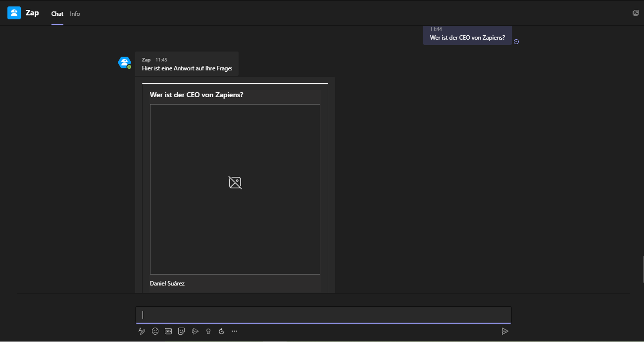The width and height of the screenshot is (644, 342).
Task: Click the Zap app logo in header
Action: coord(14,13)
